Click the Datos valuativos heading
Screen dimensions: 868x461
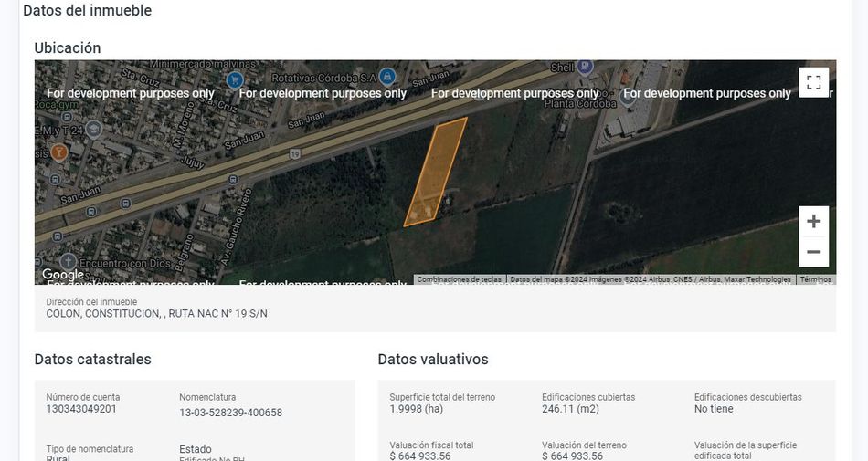tap(433, 360)
